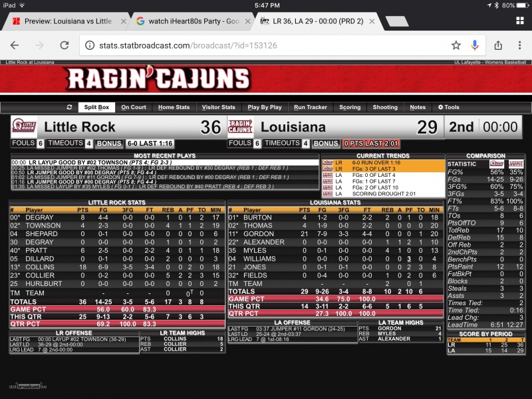The width and height of the screenshot is (532, 399).
Task: Bookmark this page with the star icon
Action: pyautogui.click(x=456, y=45)
